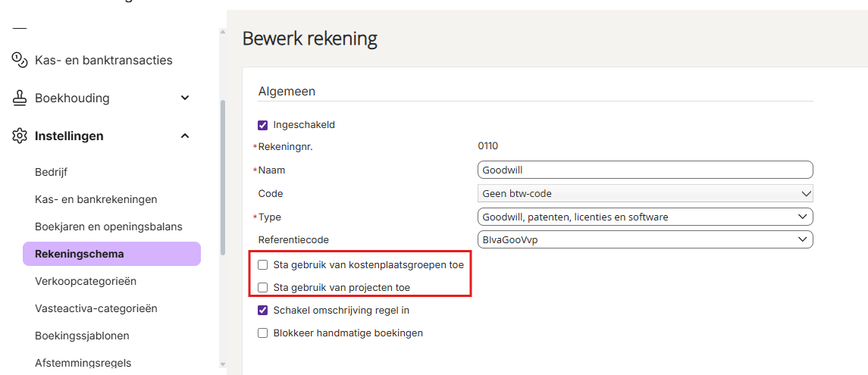Tick Blokkeer handmatige boekingen checkbox
Screen dimensions: 868x375
point(263,333)
